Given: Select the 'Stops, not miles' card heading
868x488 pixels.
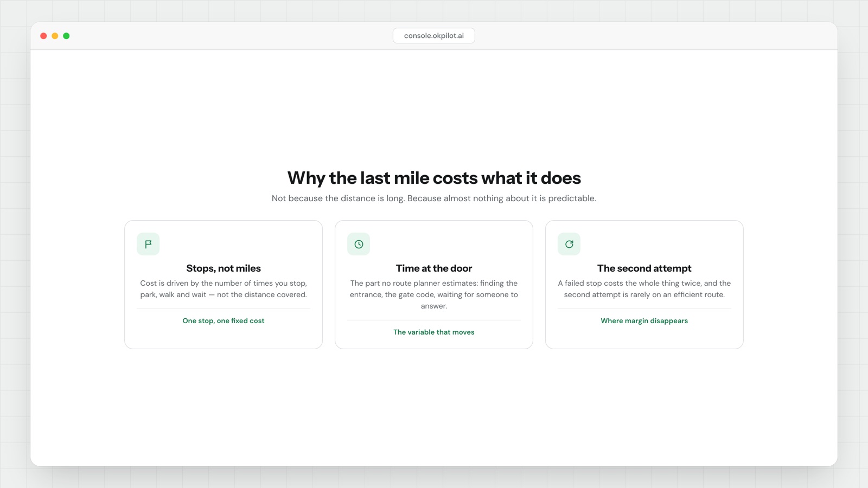Looking at the screenshot, I should tap(224, 268).
